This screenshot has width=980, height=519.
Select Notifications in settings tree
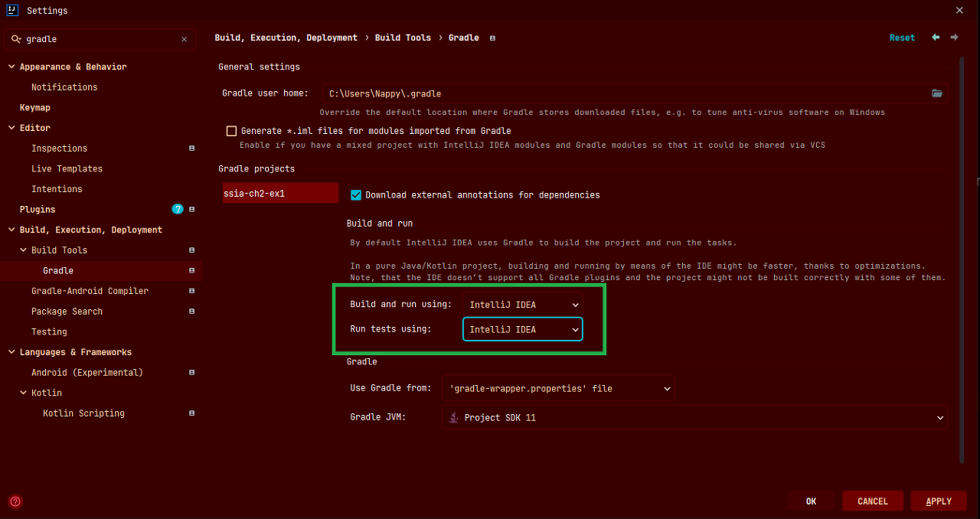pos(64,87)
